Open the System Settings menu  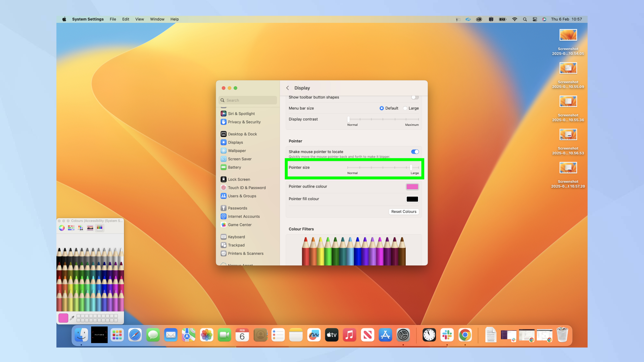coord(88,19)
